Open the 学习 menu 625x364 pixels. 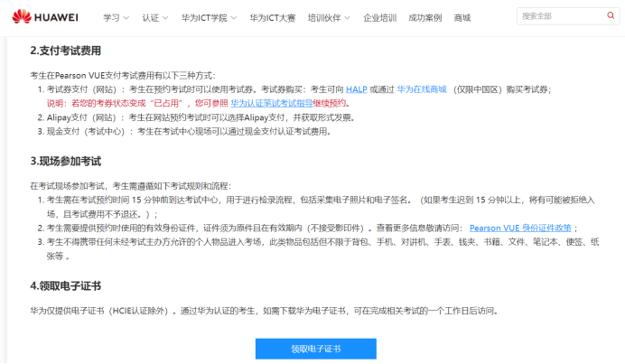[x=111, y=18]
